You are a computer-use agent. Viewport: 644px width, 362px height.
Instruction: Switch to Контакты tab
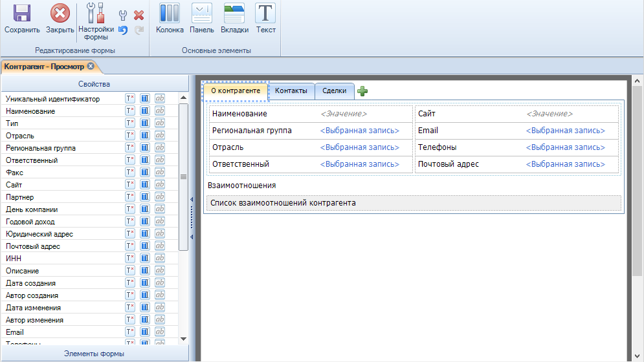[291, 91]
